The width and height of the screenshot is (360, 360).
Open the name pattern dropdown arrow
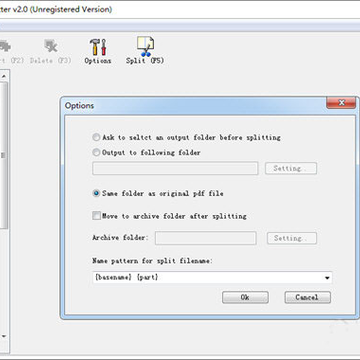click(x=327, y=278)
